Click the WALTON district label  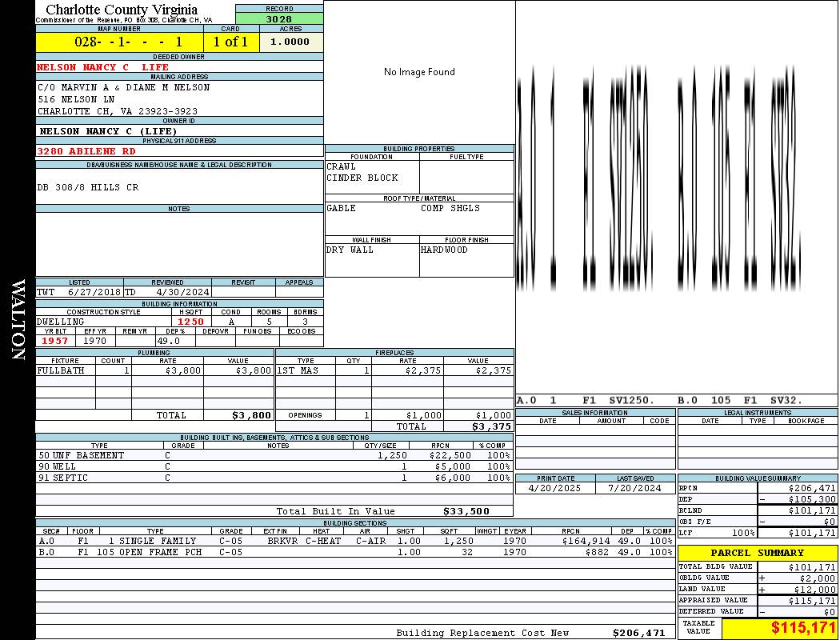coord(18,319)
